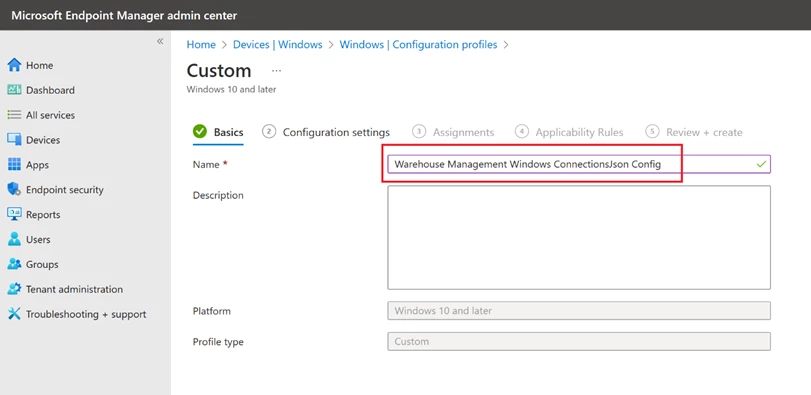Click the Reports icon in sidebar

pos(14,214)
